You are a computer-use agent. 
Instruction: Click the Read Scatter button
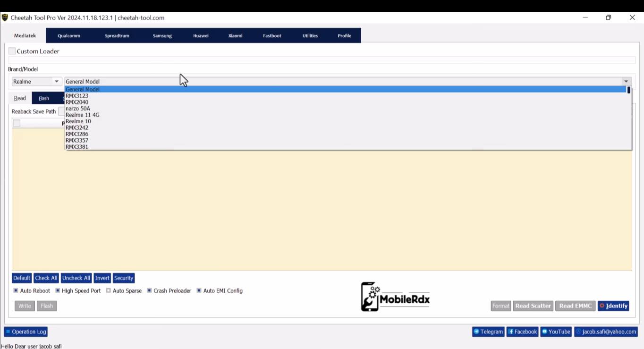533,306
